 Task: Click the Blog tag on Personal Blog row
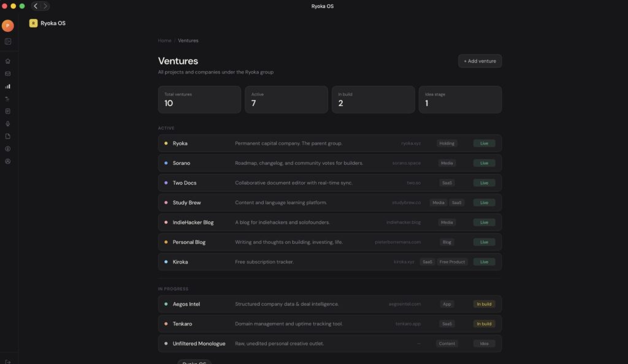pyautogui.click(x=446, y=242)
